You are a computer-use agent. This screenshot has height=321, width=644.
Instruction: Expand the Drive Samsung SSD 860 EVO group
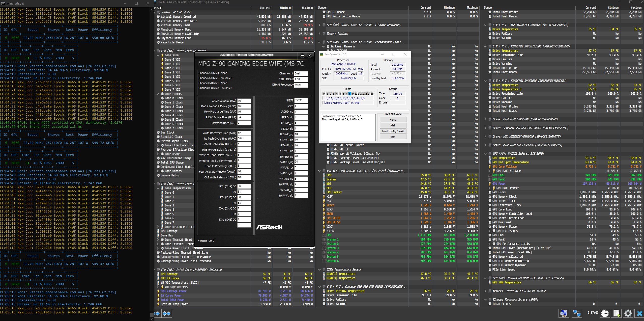point(485,128)
